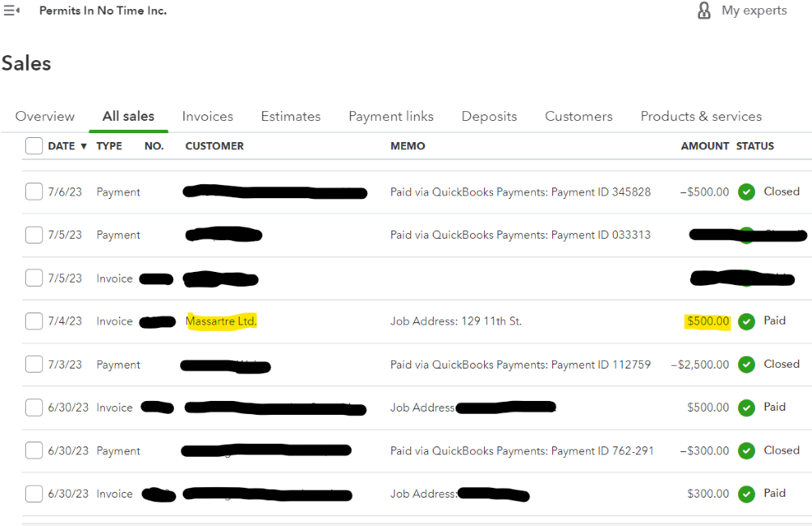812x526 pixels.
Task: Open the Massartre Ltd. customer record
Action: tap(221, 321)
